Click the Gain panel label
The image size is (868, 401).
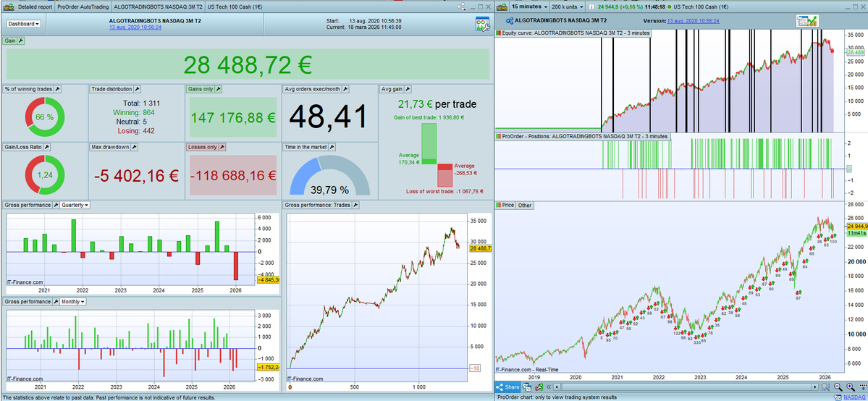pos(11,41)
